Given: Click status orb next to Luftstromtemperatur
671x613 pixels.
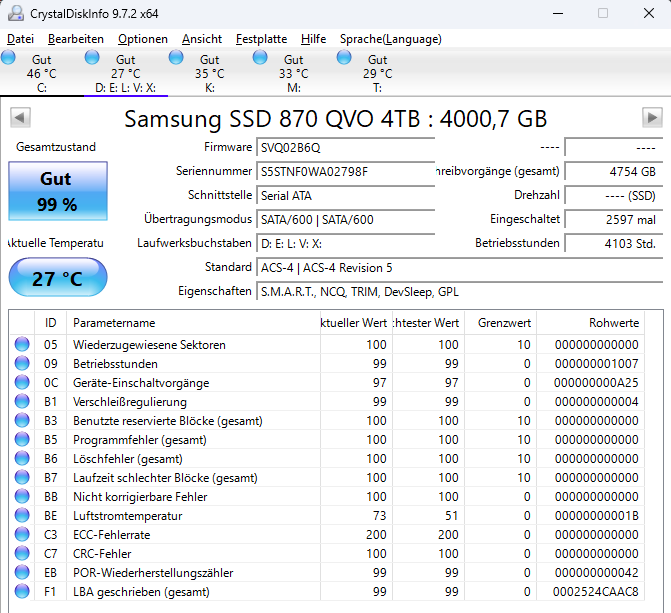Looking at the screenshot, I should click(22, 515).
